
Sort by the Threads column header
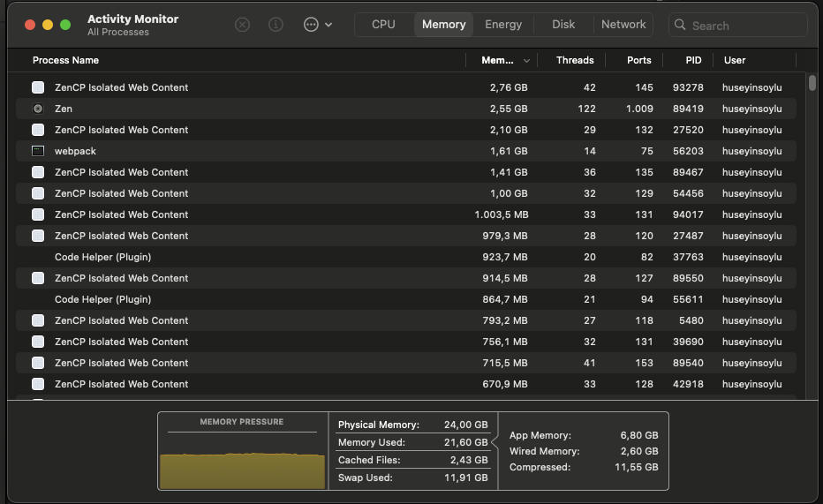(x=575, y=60)
